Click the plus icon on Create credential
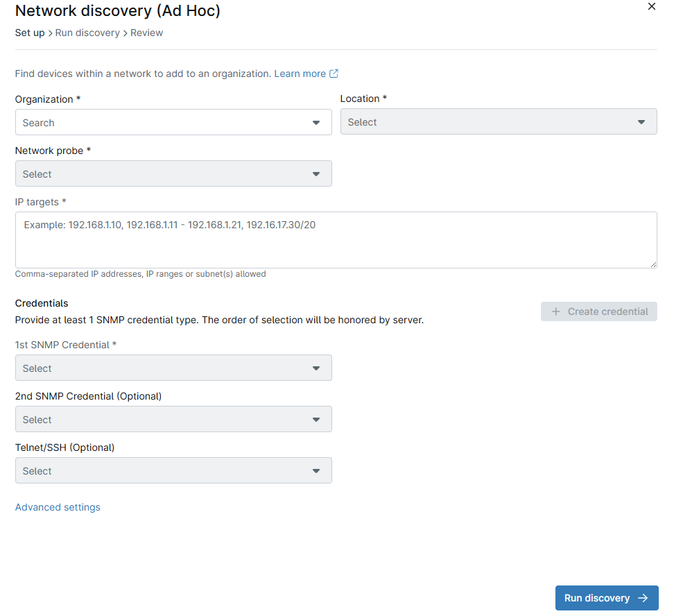Viewport: 674px width, 616px height. click(x=555, y=311)
